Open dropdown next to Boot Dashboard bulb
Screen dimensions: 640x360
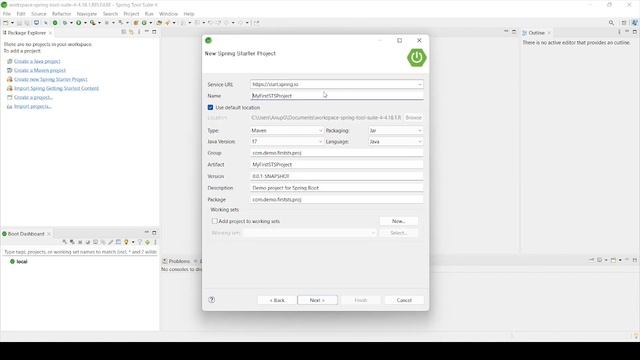[133, 242]
